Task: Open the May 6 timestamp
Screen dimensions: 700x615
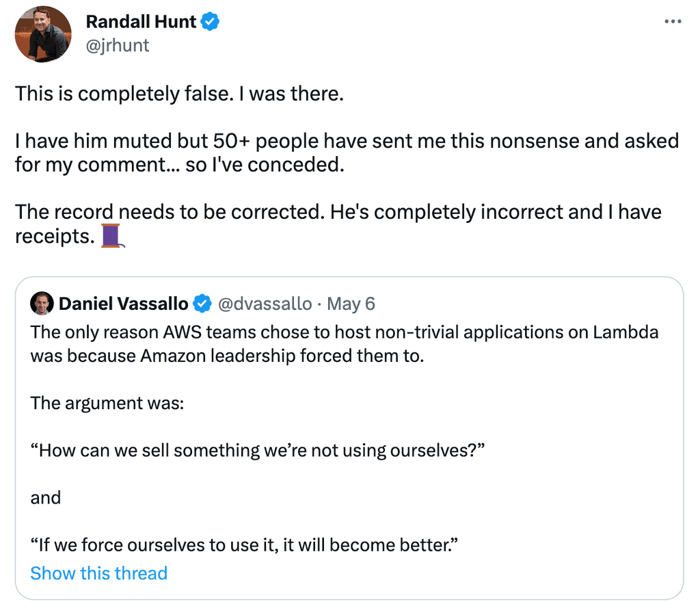Action: pyautogui.click(x=351, y=303)
